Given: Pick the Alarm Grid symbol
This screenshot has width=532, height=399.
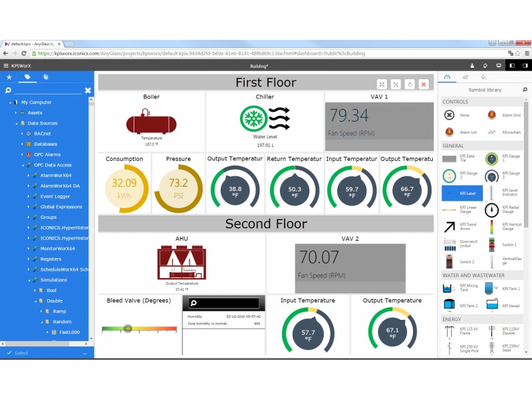Looking at the screenshot, I should pos(504,115).
